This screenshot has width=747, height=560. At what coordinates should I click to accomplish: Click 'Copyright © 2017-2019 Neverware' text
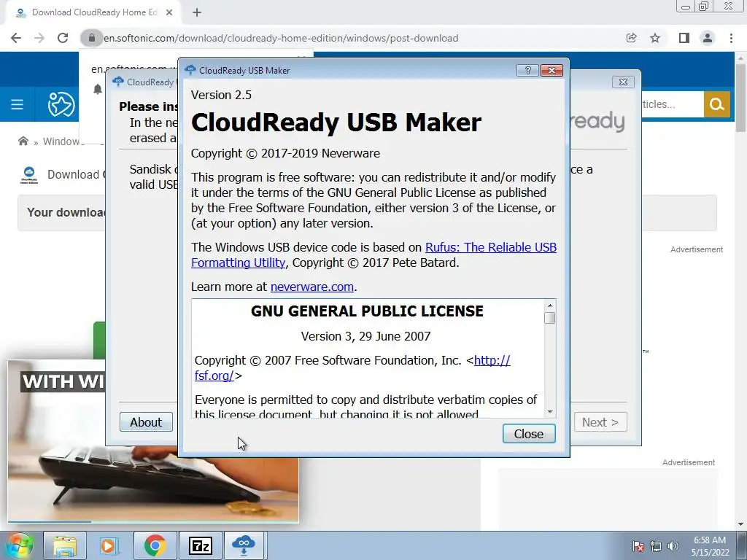[285, 153]
